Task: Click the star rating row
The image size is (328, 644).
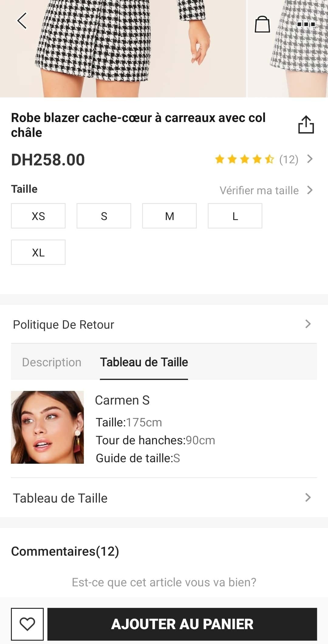Action: 244,159
